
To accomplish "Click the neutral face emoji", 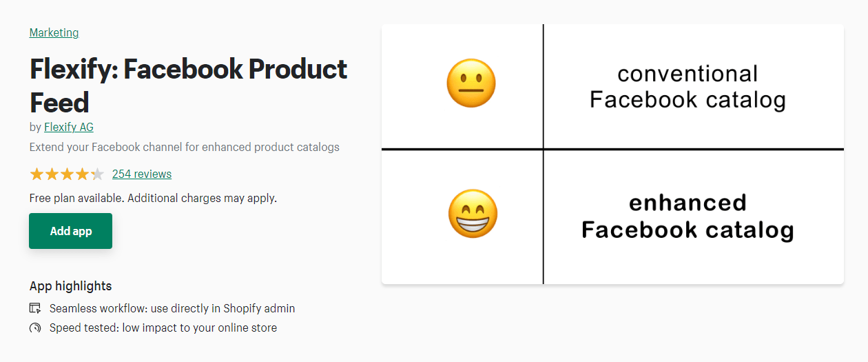I will (x=471, y=83).
